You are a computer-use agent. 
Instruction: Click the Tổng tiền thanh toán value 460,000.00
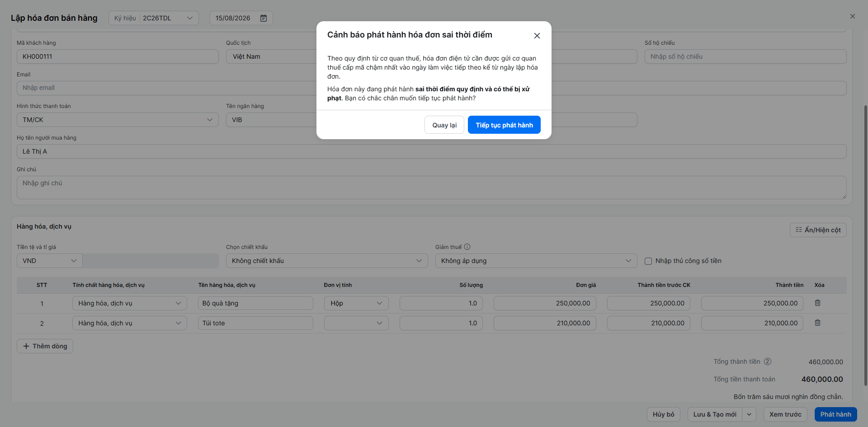(822, 379)
